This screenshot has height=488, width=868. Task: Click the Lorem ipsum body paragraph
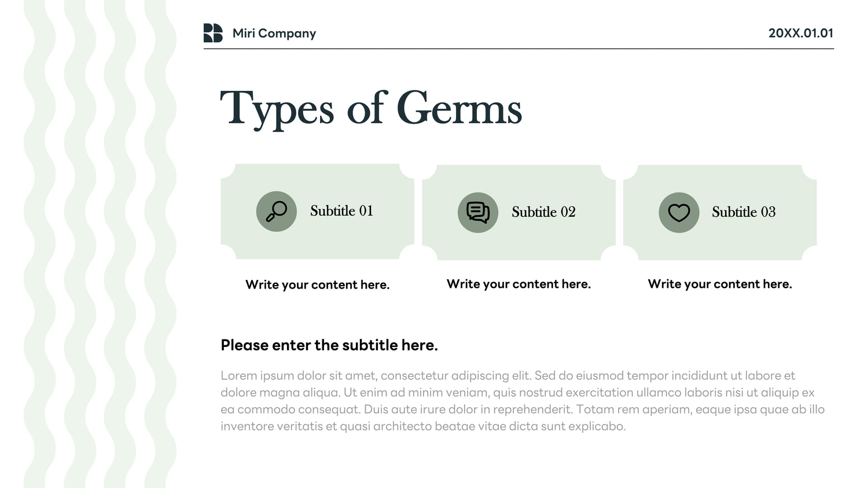[523, 401]
